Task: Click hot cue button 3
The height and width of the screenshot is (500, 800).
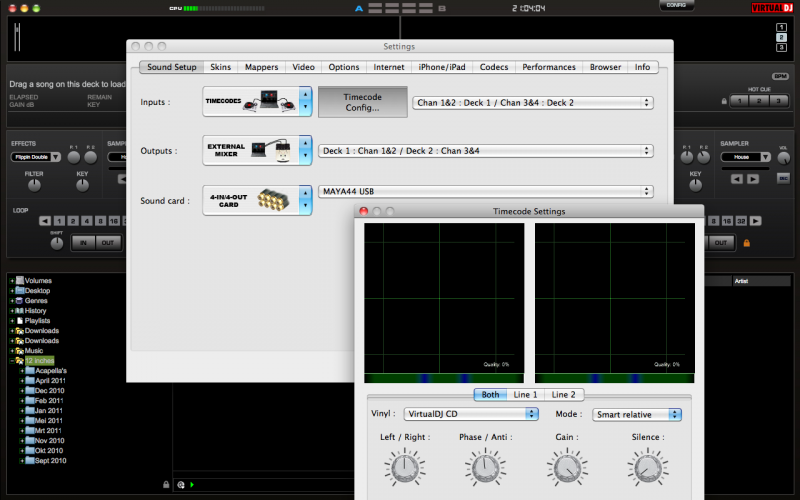Action: 778,101
